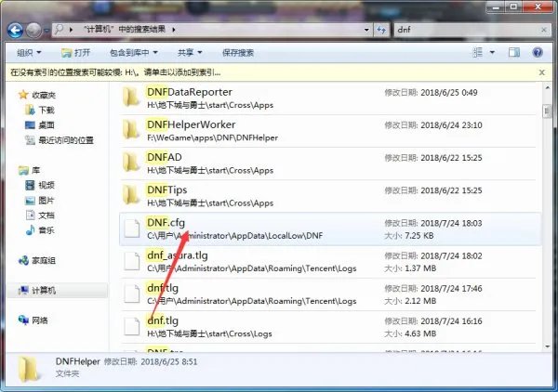Viewport: 558px width, 392px height.
Task: Open the 共享 menu
Action: click(x=190, y=53)
